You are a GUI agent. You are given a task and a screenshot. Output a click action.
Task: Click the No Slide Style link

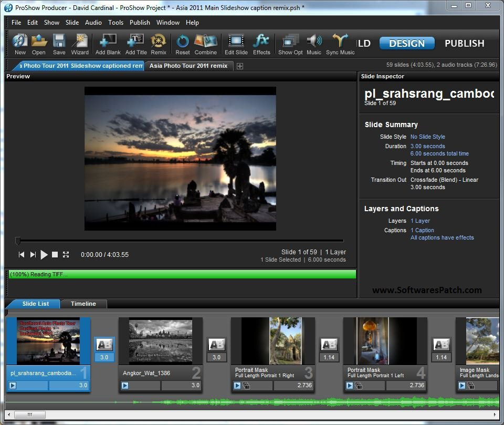coord(427,137)
